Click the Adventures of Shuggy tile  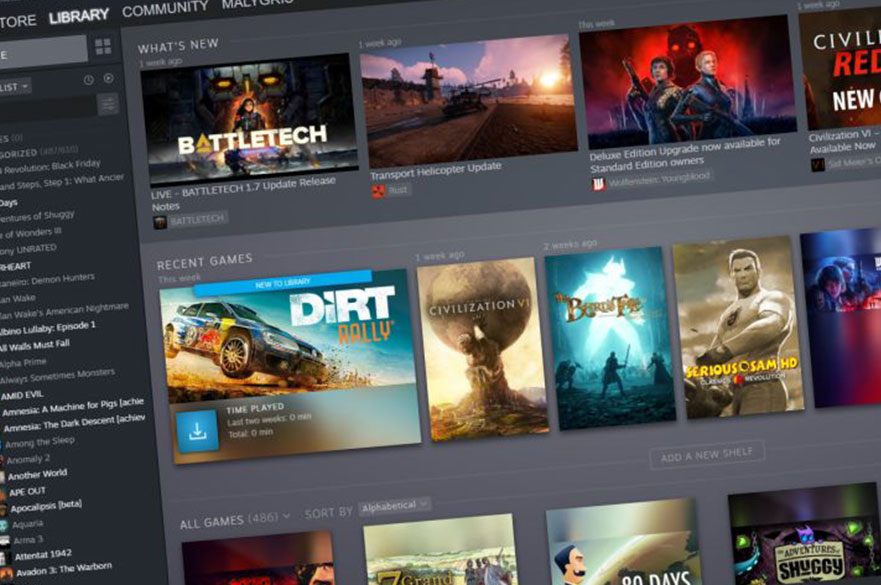[805, 534]
